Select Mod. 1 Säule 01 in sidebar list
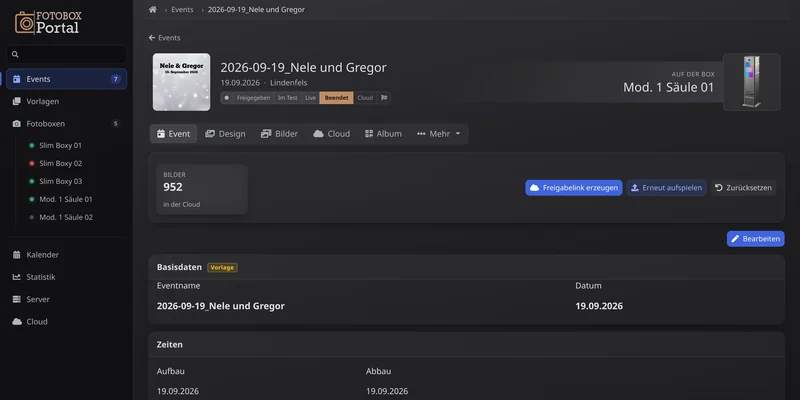This screenshot has width=800, height=400. [x=66, y=199]
